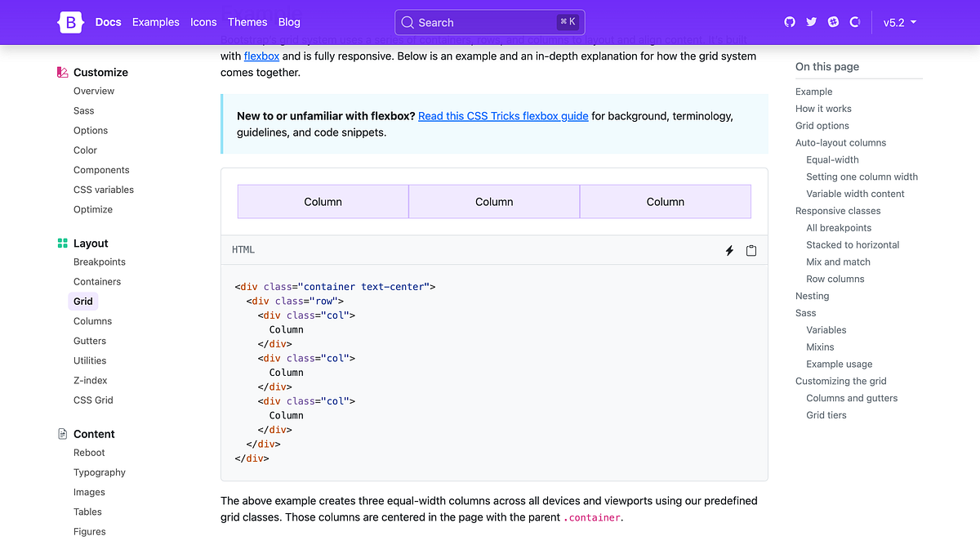
Task: Copy the code snippet with clipboard icon
Action: click(x=751, y=250)
